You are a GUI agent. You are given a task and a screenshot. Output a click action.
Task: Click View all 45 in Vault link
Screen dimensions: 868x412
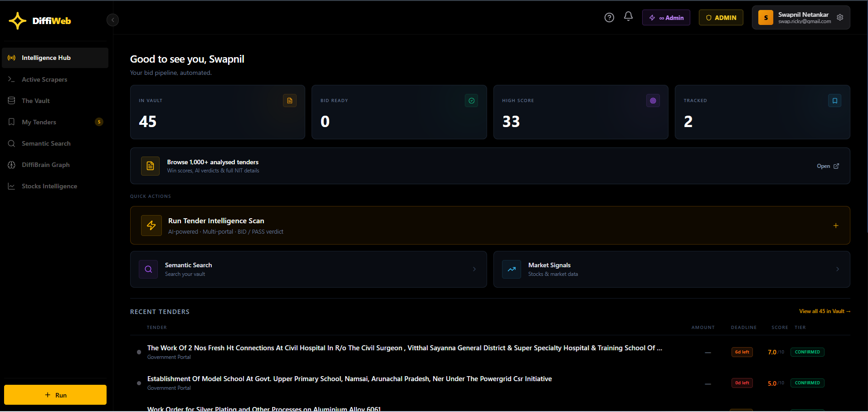tap(824, 311)
